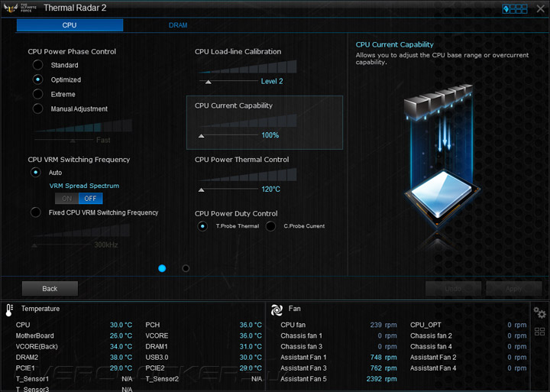Click the T_Sensor2 N/A row
Image resolution: width=550 pixels, height=392 pixels.
(203, 379)
